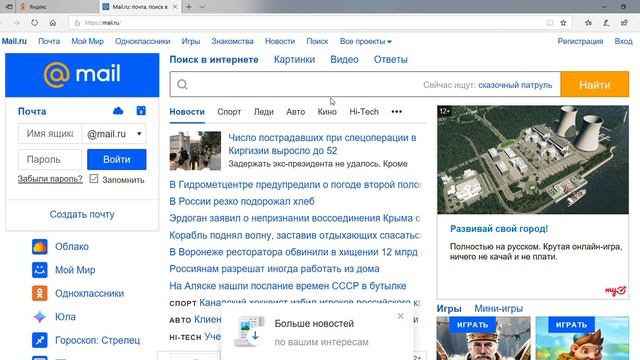Open Одноклассники in top navigation

142,41
